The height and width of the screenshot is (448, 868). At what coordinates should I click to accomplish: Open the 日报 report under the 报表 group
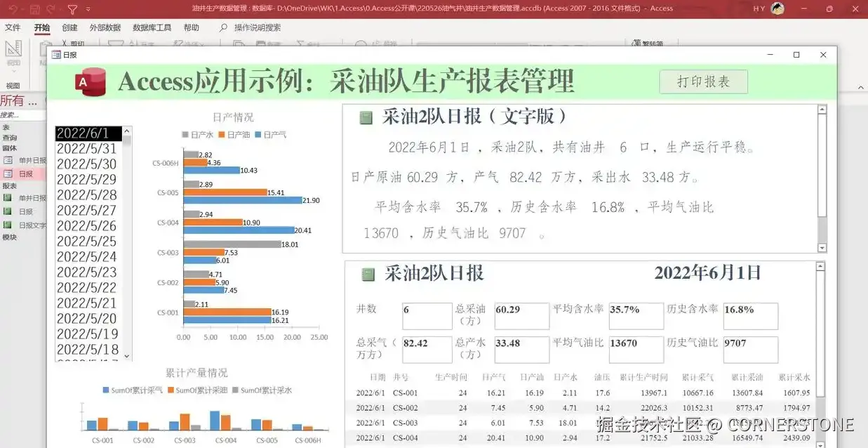pos(25,212)
